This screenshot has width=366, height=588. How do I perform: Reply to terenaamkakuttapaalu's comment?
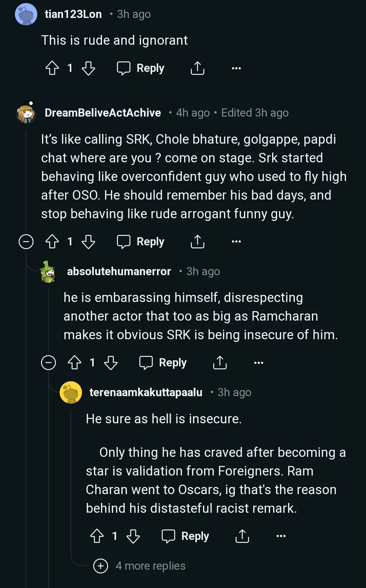[185, 536]
